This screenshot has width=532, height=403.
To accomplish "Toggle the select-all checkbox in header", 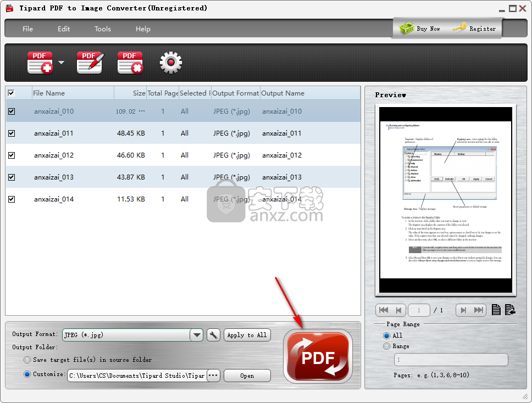I will click(x=11, y=93).
